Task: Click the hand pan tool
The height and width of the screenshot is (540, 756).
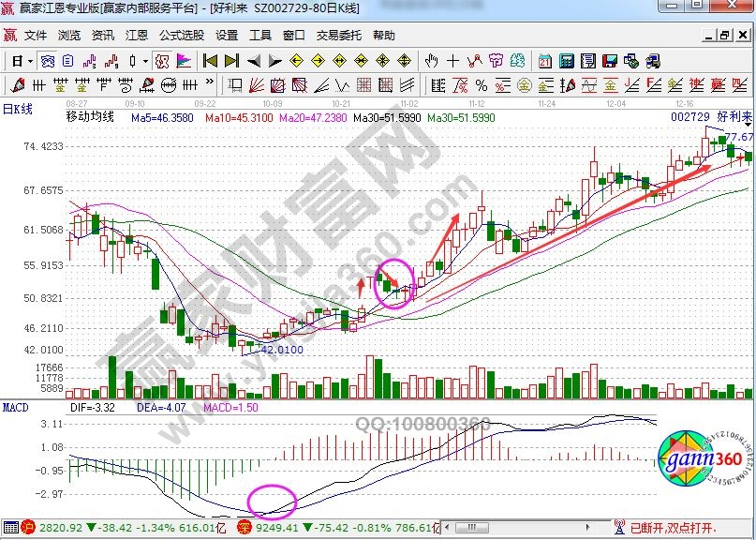Action: 431,61
